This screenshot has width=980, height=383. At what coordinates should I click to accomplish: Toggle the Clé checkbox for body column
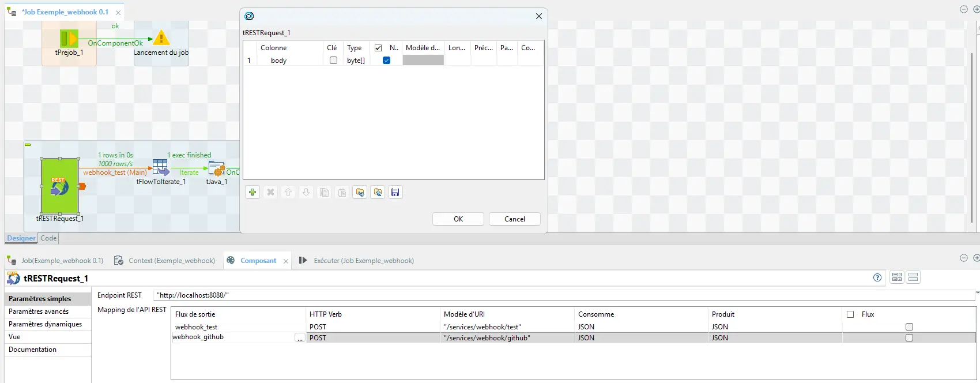point(333,61)
